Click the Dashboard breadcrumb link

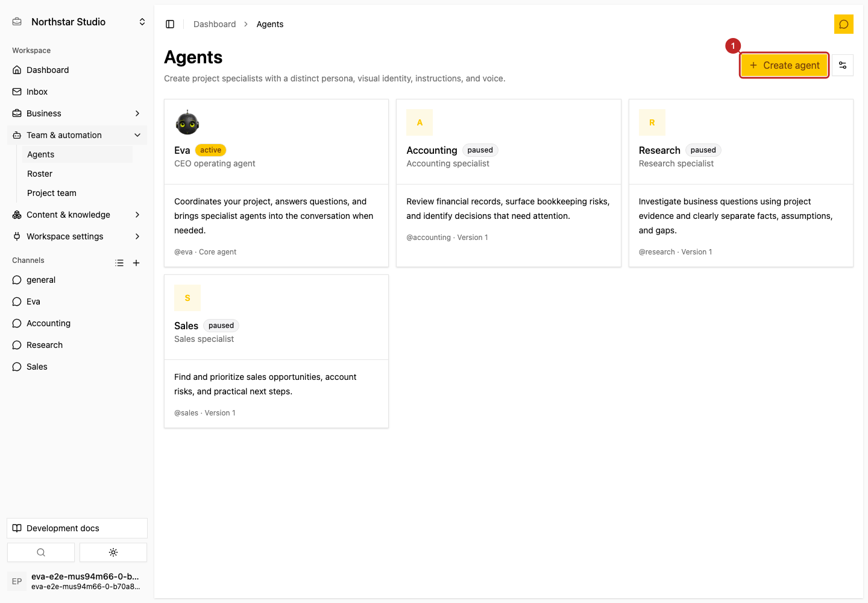tap(215, 24)
